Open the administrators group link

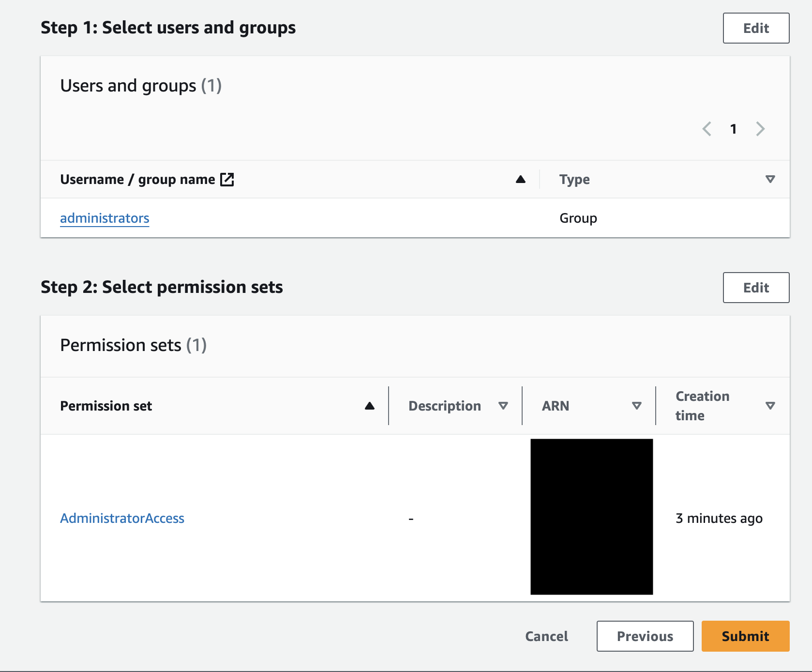click(x=105, y=218)
